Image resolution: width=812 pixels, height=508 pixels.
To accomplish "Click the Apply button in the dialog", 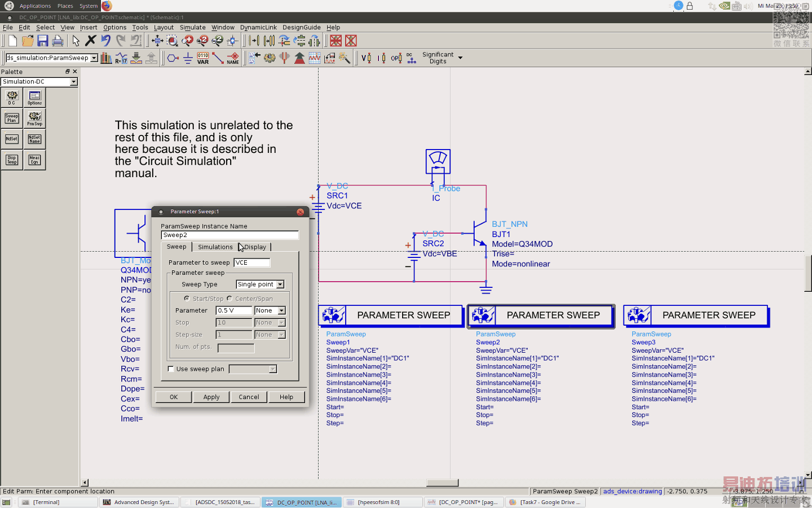I will 211,397.
